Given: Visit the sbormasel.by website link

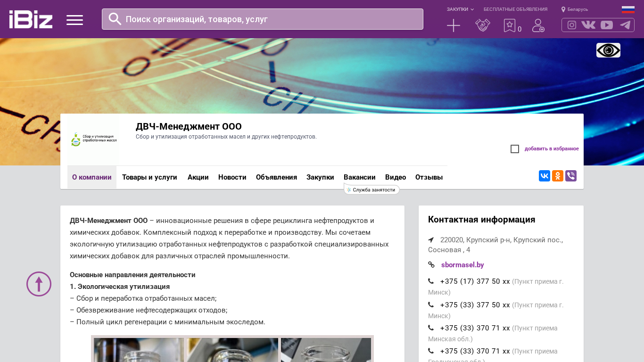Looking at the screenshot, I should tap(462, 265).
